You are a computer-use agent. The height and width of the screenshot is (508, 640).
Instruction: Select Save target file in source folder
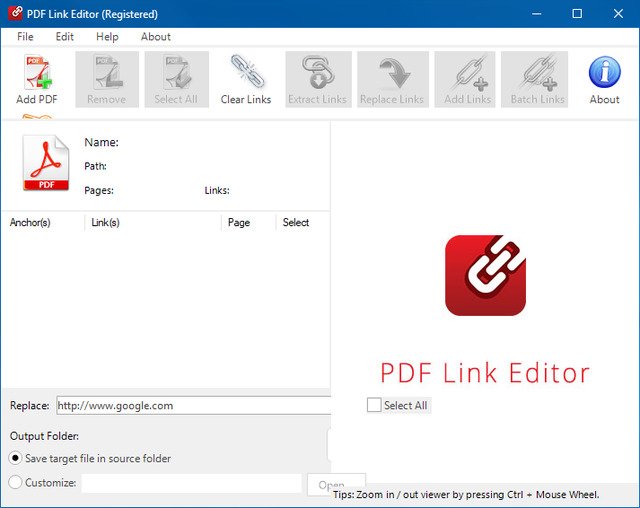[x=16, y=458]
